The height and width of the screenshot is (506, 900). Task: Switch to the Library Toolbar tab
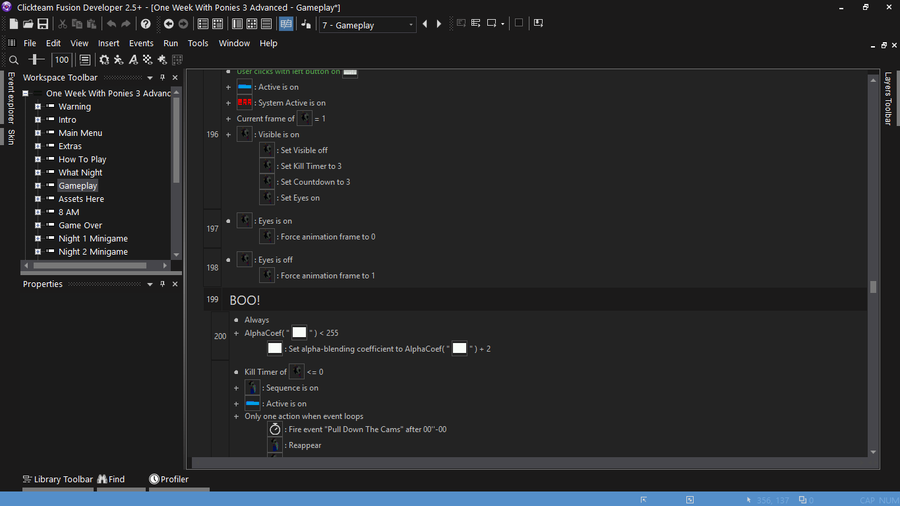(x=57, y=479)
